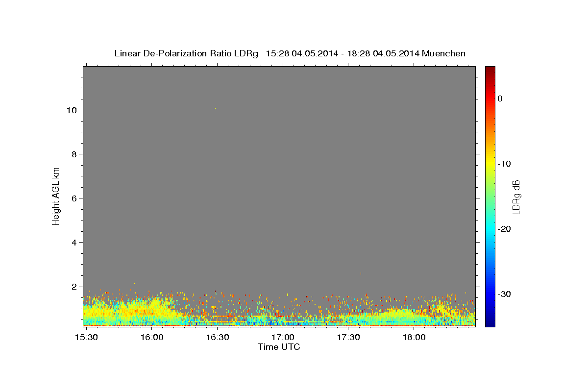The height and width of the screenshot is (392, 588).
Task: Click the height tick label '10'
Action: tap(73, 110)
